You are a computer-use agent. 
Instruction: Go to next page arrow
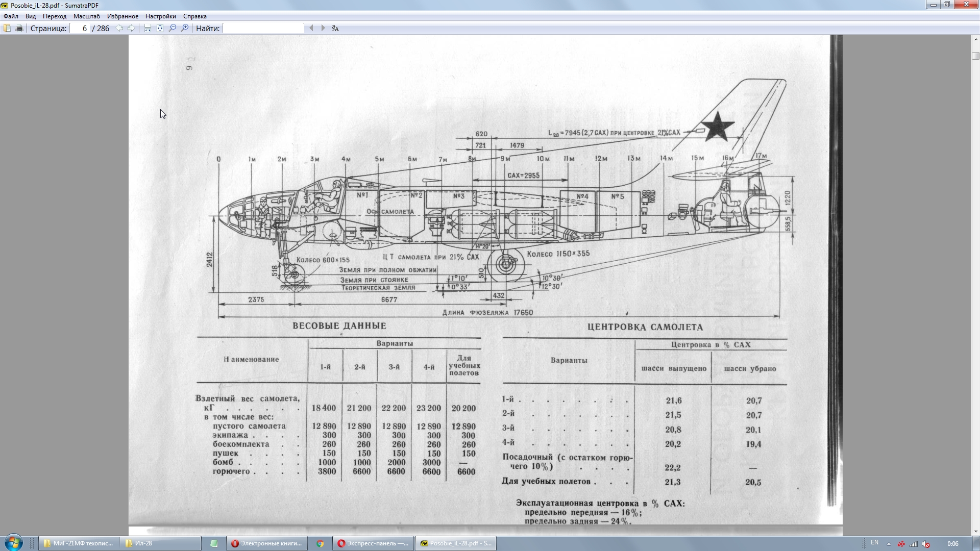pyautogui.click(x=131, y=29)
